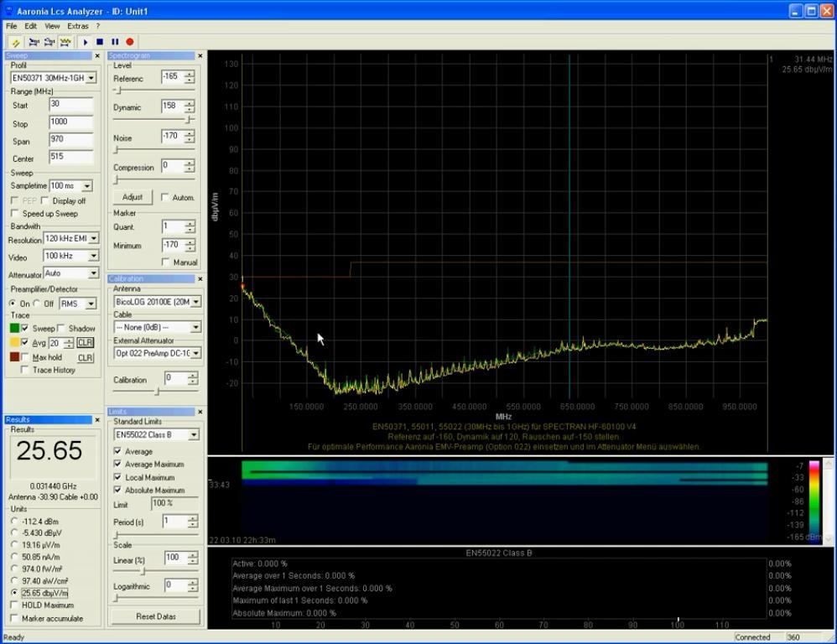
Task: Click the Reset Datas button
Action: pos(155,616)
